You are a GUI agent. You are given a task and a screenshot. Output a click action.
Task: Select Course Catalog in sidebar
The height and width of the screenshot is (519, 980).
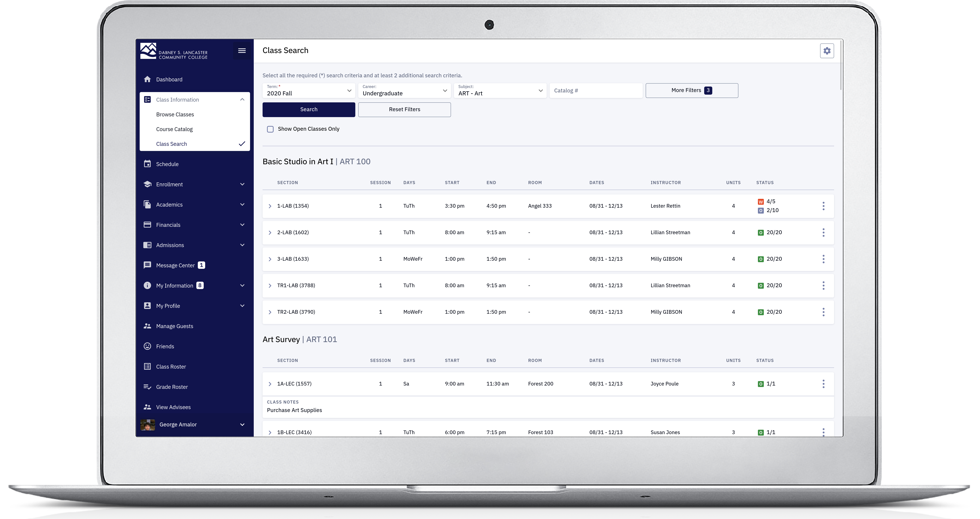pos(174,129)
